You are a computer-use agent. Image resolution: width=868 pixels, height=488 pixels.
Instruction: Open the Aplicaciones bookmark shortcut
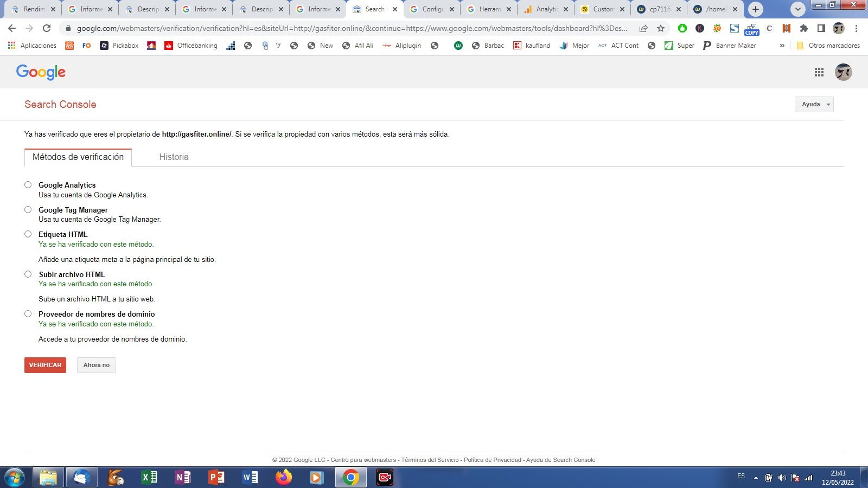[32, 46]
